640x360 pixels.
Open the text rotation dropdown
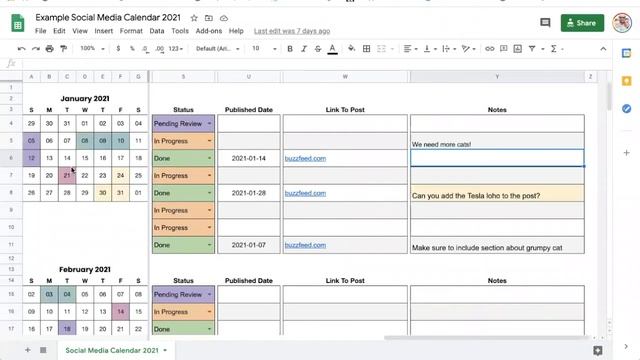[x=469, y=49]
